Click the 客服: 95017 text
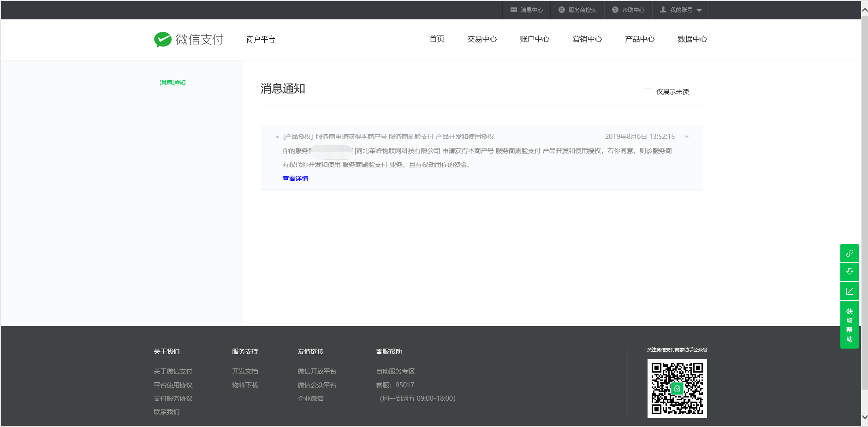Image resolution: width=868 pixels, height=427 pixels. tap(395, 385)
